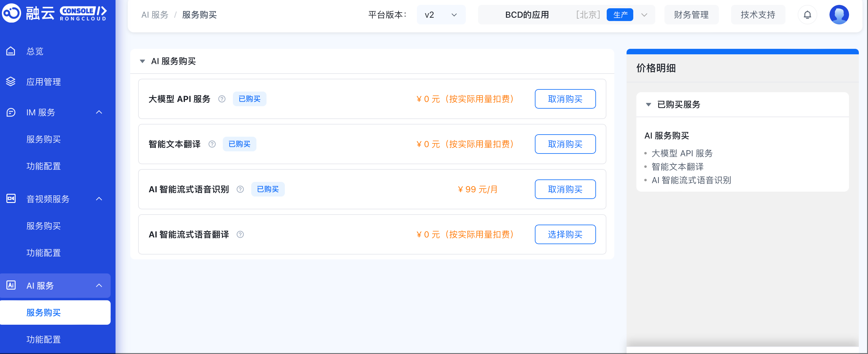This screenshot has width=868, height=354.
Task: Collapse the 已购买服务 section
Action: 648,105
